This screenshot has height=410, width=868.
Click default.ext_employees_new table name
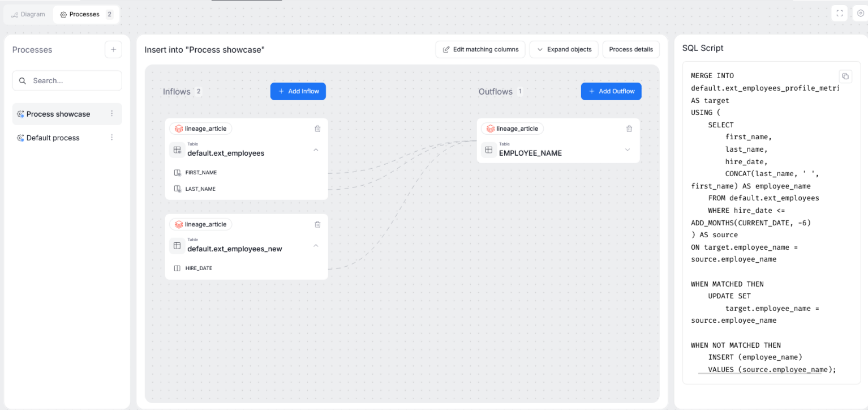235,249
